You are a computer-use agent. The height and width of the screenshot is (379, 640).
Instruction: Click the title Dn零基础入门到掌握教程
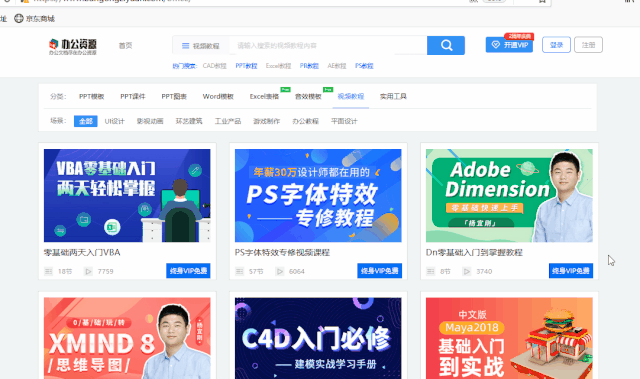point(474,253)
